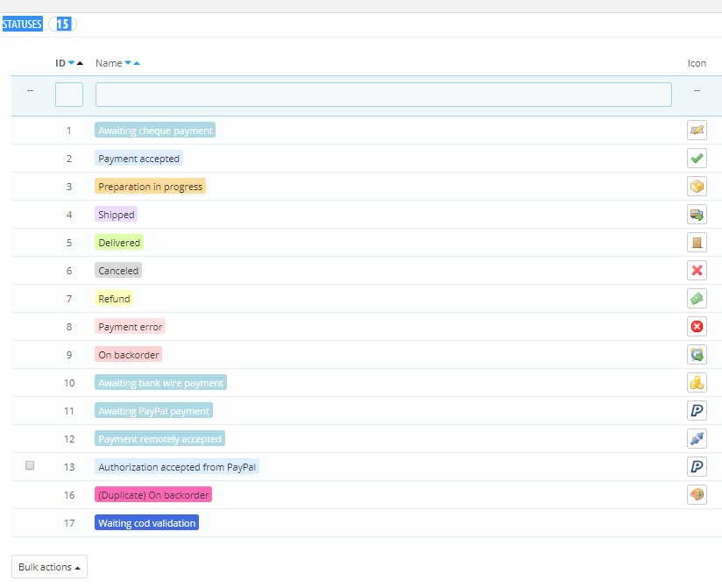Image resolution: width=722 pixels, height=588 pixels.
Task: Open the Bulk actions dropdown
Action: 49,567
